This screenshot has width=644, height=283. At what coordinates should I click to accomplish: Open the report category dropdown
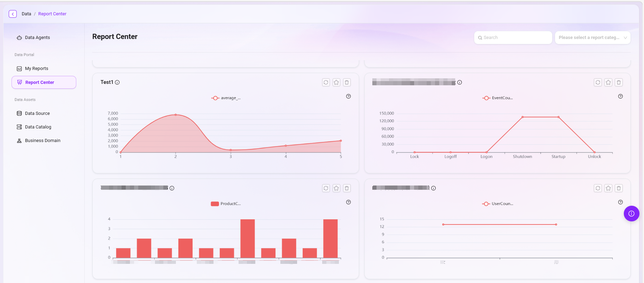[592, 38]
